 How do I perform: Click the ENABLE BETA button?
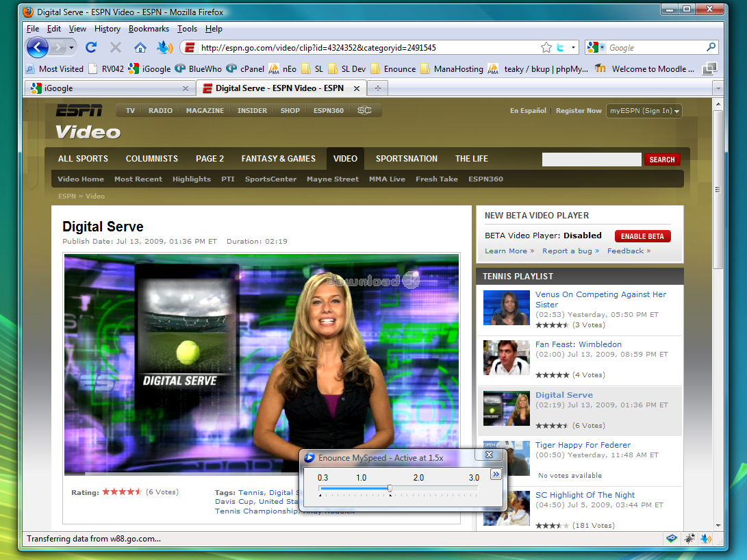coord(642,236)
